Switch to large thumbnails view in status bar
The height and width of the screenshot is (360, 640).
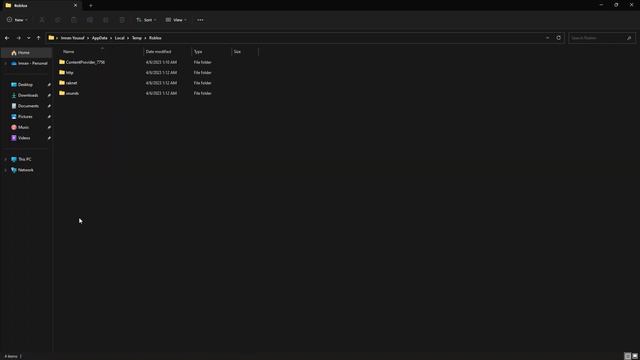point(635,356)
